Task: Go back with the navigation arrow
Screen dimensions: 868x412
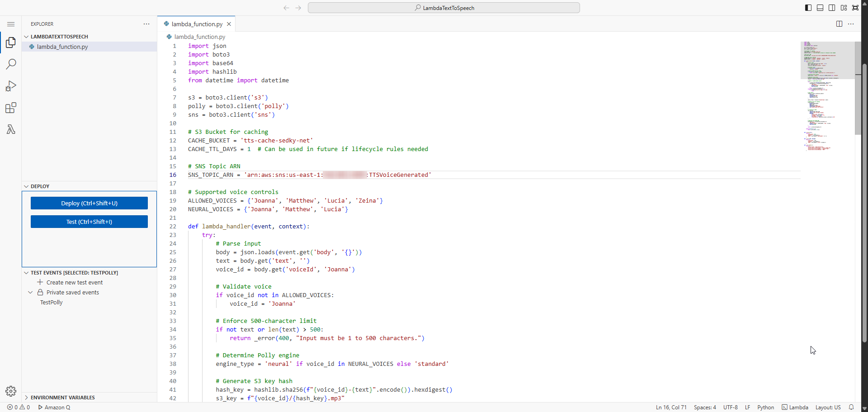Action: pyautogui.click(x=286, y=8)
